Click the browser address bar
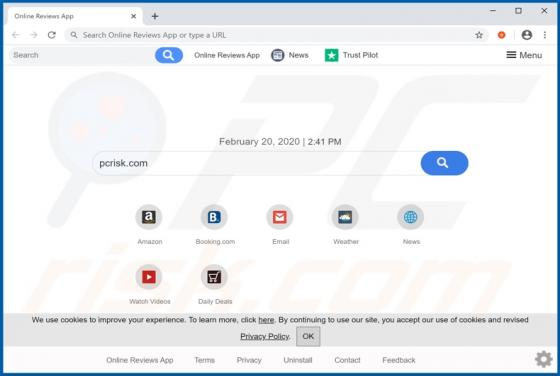 click(x=275, y=35)
